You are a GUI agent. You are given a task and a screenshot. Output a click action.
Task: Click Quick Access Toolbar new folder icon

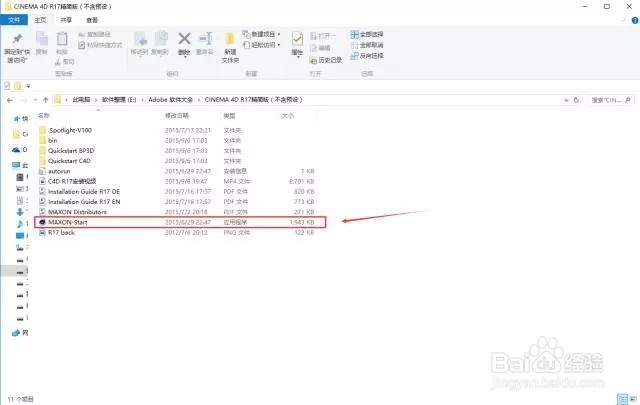(x=18, y=86)
